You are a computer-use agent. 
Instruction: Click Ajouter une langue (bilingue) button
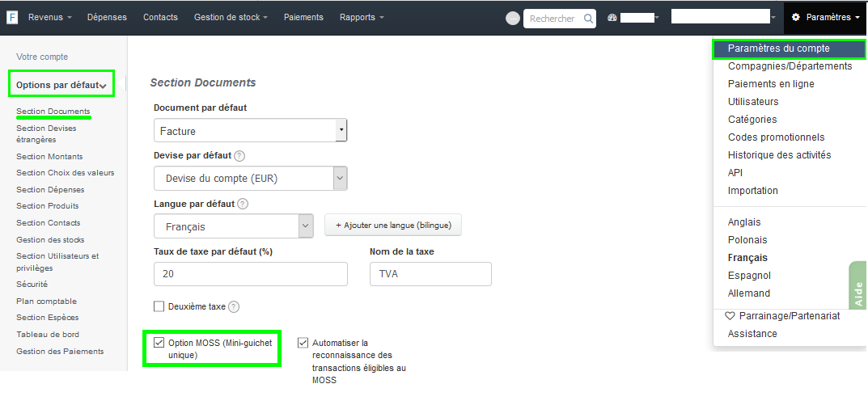coord(393,226)
